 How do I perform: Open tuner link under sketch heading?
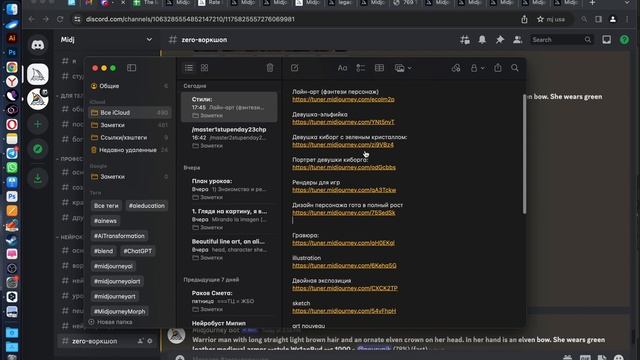[x=344, y=311]
